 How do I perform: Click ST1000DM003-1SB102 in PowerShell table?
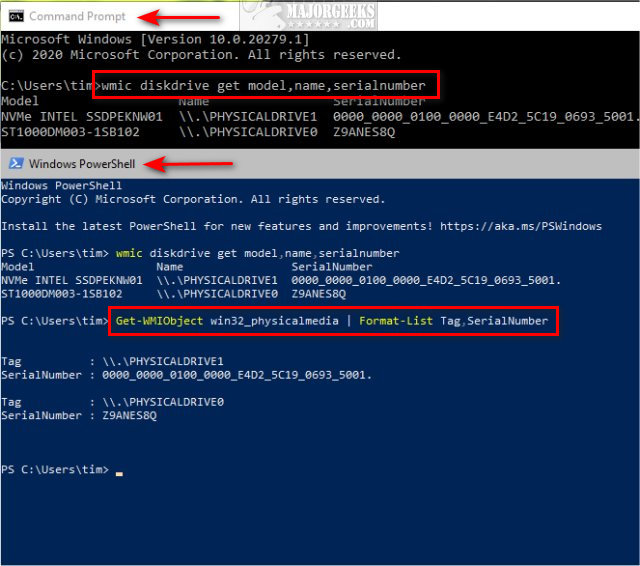pyautogui.click(x=62, y=294)
